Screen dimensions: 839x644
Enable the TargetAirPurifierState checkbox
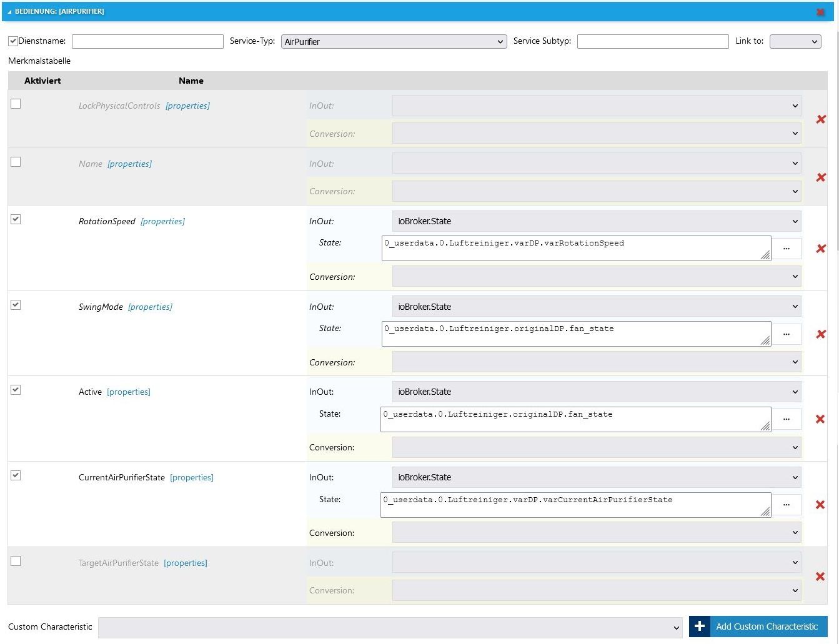point(16,561)
